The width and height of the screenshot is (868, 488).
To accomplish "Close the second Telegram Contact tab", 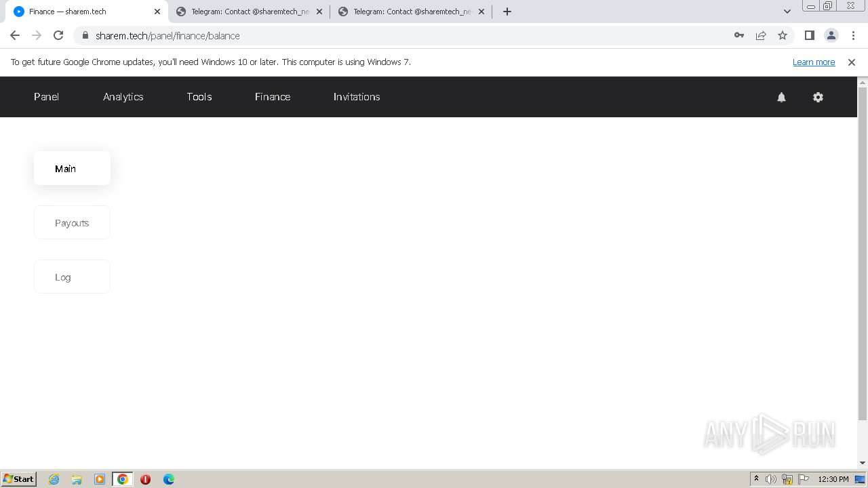I will [x=481, y=12].
